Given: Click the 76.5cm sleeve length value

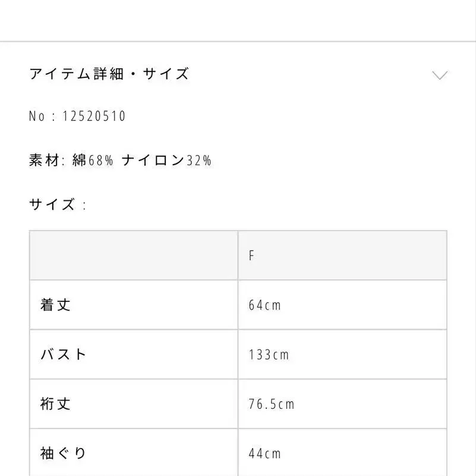Looking at the screenshot, I should [x=272, y=405].
